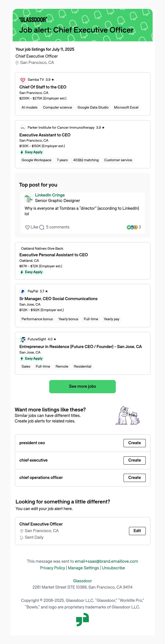Viewport: 165px width, 644px height.
Task: Click the Parker Institute company logo
Action: tap(23, 128)
